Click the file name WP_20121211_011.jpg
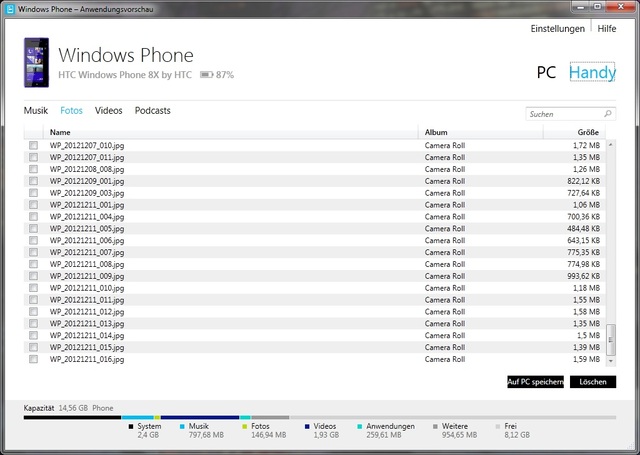 [x=87, y=300]
